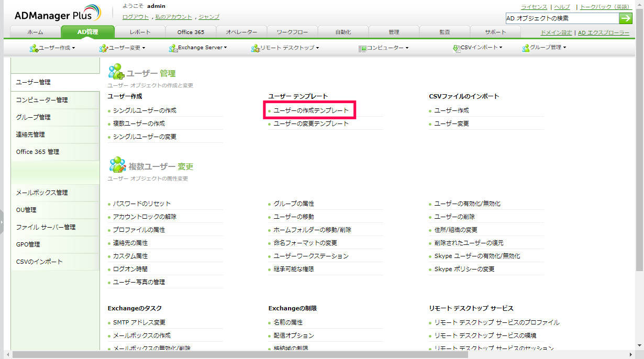The image size is (644, 359).
Task: Switch to the ホーム tab
Action: point(36,32)
